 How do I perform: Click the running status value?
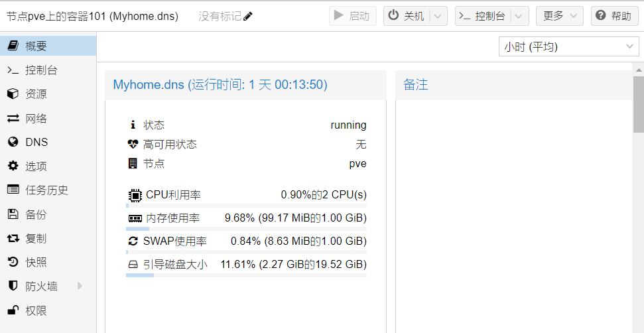(348, 125)
